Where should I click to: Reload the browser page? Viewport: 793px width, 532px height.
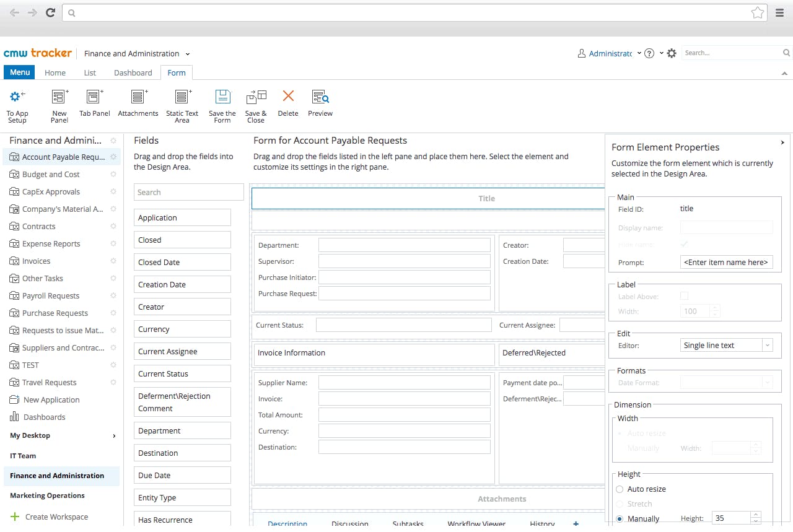(x=51, y=12)
